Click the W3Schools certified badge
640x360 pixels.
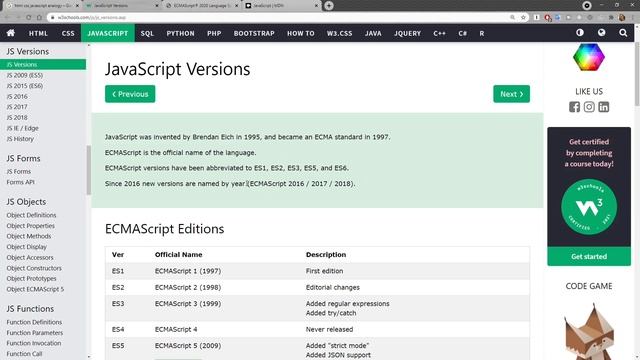(589, 207)
